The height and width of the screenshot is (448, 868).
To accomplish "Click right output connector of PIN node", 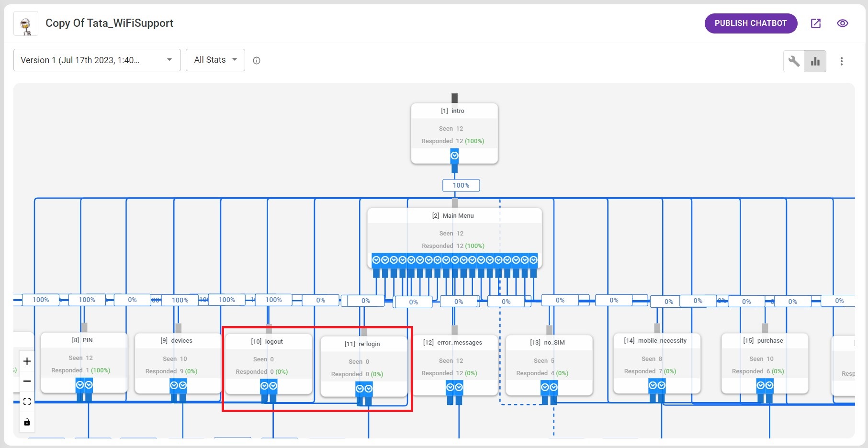I will pyautogui.click(x=89, y=385).
